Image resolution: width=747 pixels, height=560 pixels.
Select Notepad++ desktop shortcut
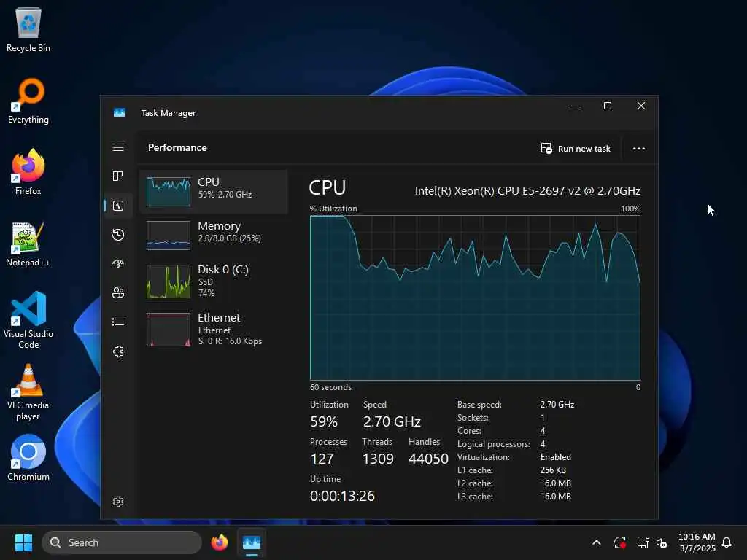pyautogui.click(x=28, y=244)
